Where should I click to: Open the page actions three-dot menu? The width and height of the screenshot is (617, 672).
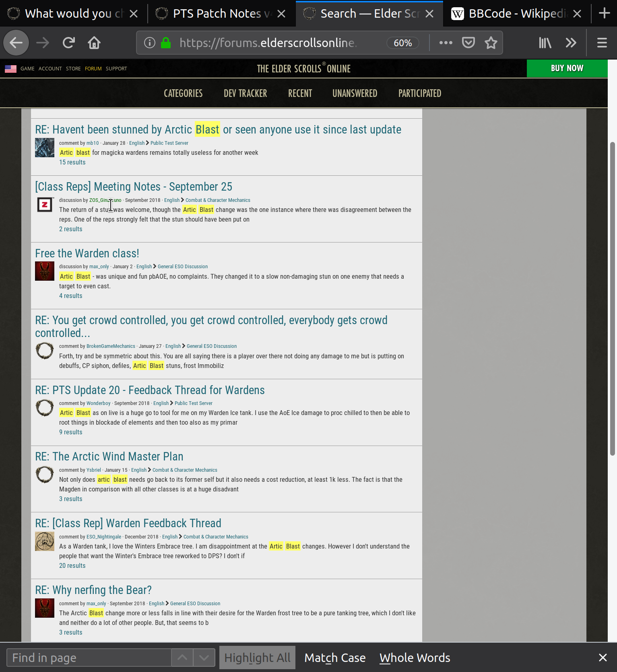pos(446,43)
